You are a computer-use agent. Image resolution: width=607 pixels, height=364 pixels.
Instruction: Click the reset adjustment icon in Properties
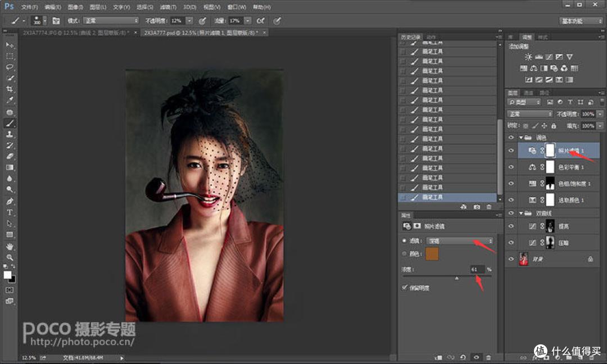(463, 357)
